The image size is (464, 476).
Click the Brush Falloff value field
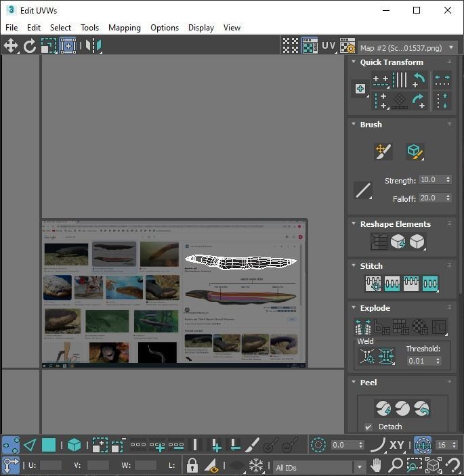pyautogui.click(x=431, y=198)
